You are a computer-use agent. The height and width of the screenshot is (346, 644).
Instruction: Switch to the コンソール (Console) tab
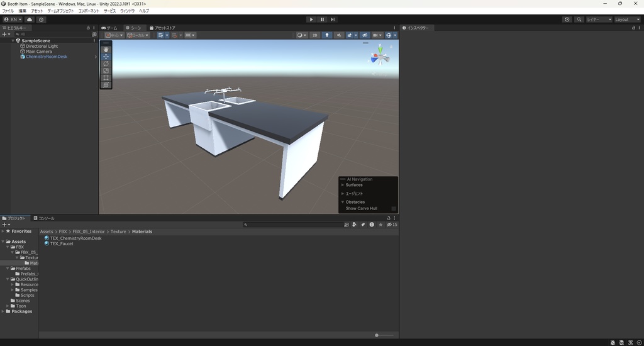[43, 218]
